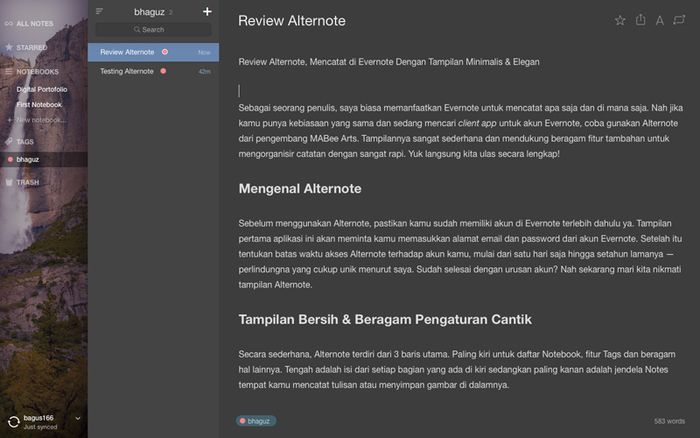The image size is (700, 438).
Task: Click the Mengenal Alternote heading
Action: [300, 189]
